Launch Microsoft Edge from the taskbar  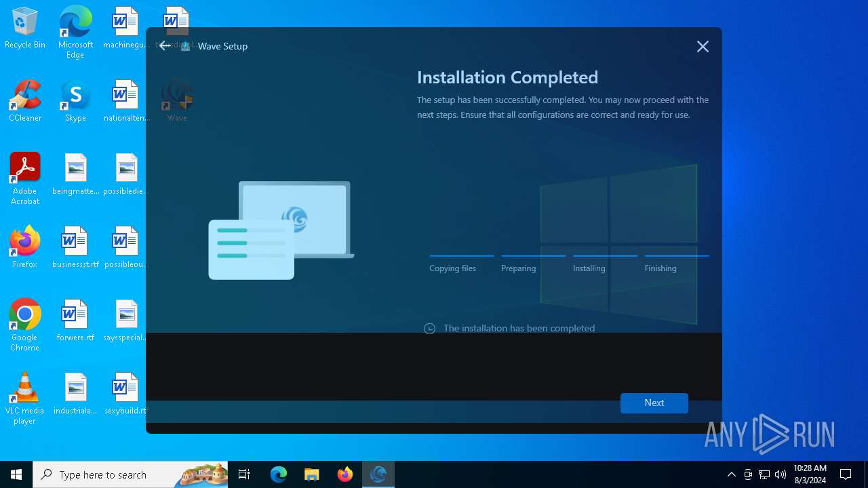point(279,474)
